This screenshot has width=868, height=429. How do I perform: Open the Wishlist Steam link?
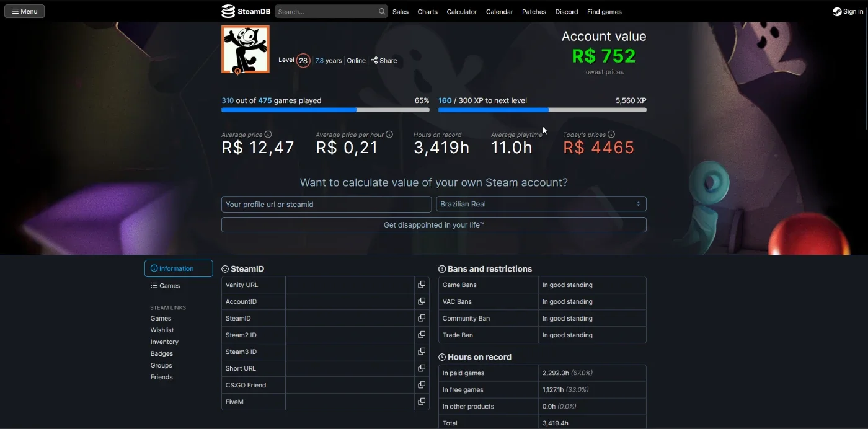(162, 330)
